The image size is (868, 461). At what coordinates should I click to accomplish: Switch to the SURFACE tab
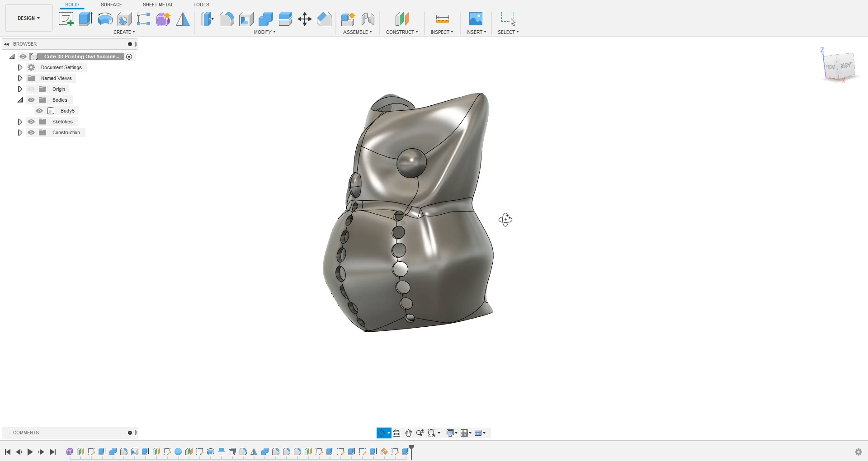tap(111, 5)
